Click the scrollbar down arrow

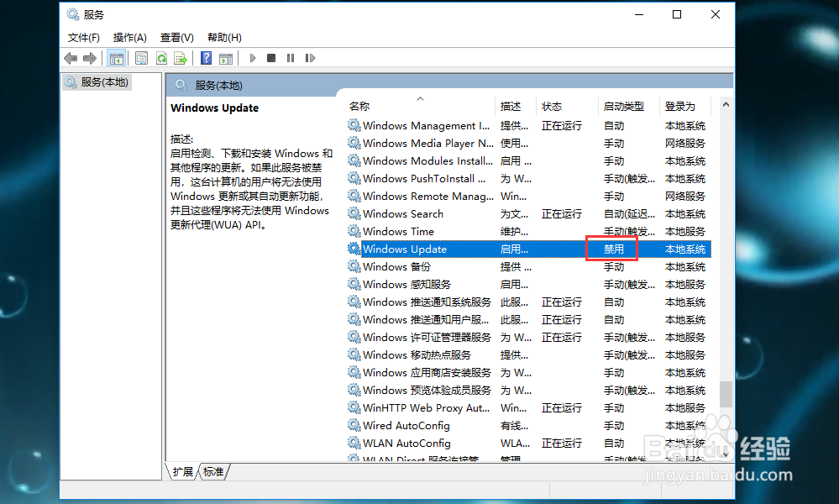[726, 453]
